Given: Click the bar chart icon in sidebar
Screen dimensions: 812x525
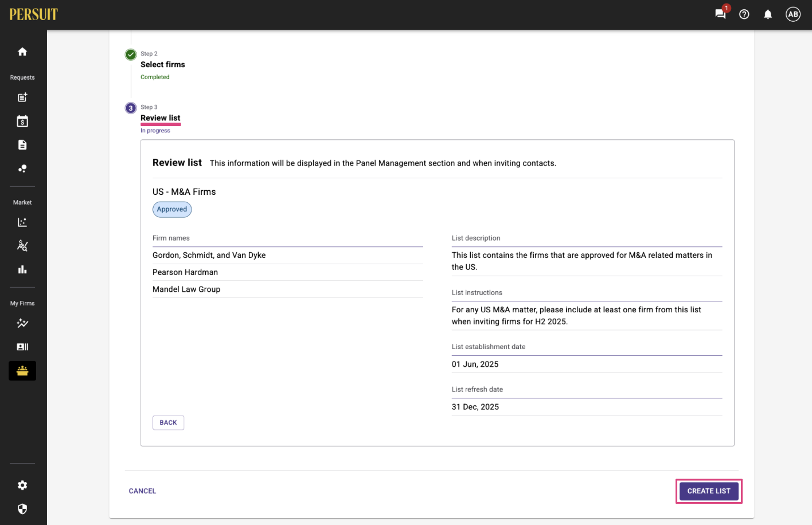Looking at the screenshot, I should click(22, 269).
